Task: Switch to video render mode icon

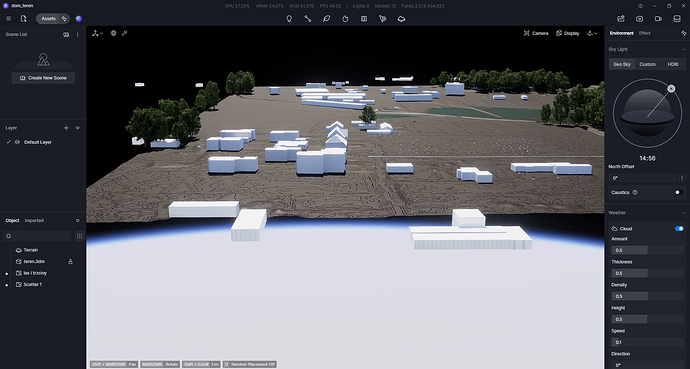Action: [658, 19]
